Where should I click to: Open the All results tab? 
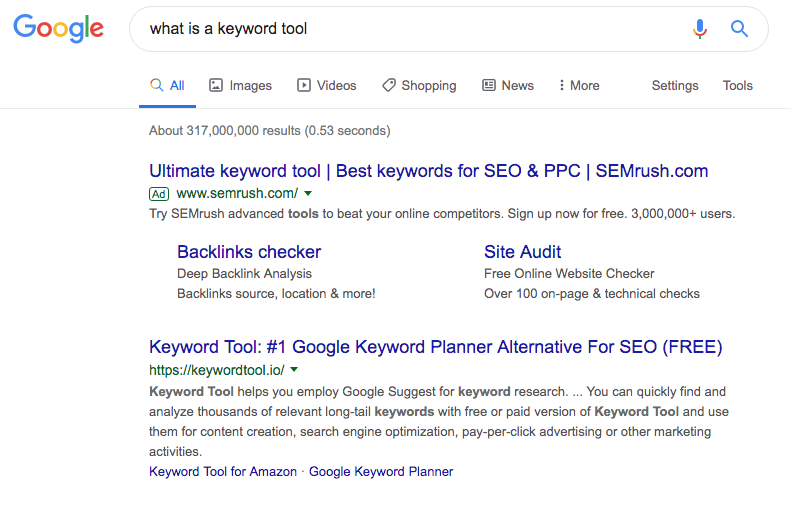tap(167, 85)
